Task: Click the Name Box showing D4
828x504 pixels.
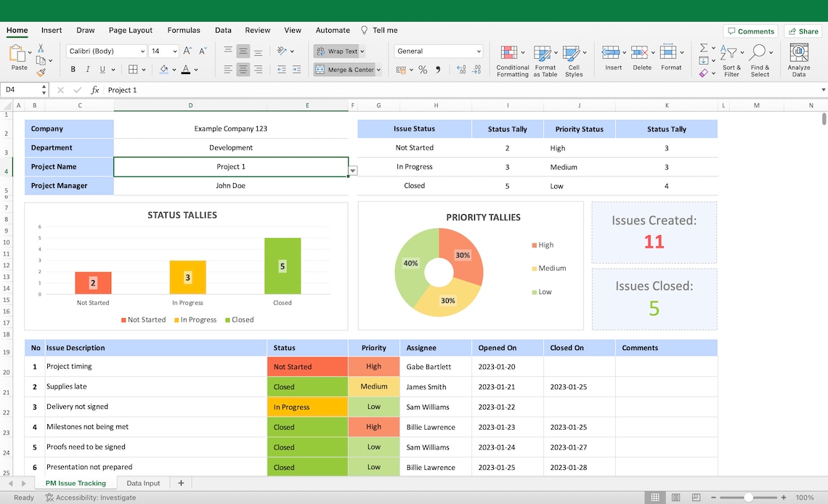Action: 20,89
